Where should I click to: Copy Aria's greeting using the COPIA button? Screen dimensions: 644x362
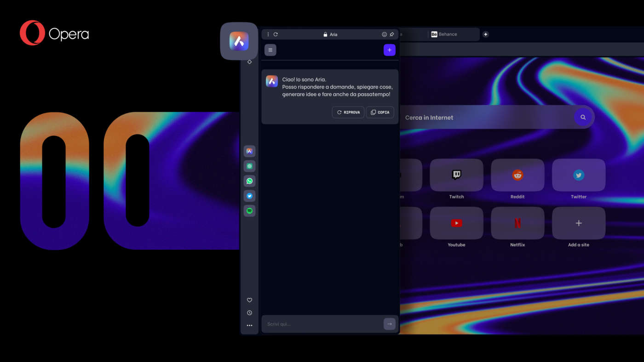click(x=380, y=112)
